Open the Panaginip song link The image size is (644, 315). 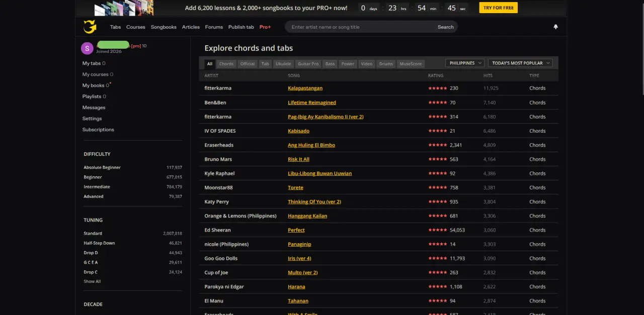[299, 244]
